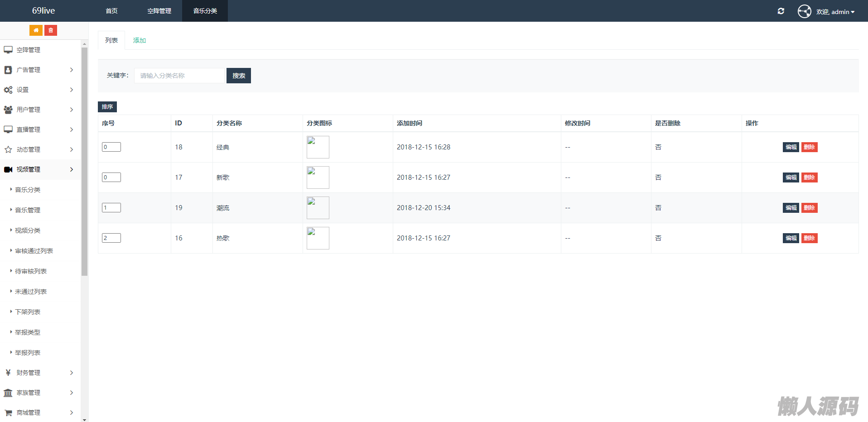Expand the 广告管理 sidebar menu chevron
The width and height of the screenshot is (868, 422).
click(72, 70)
